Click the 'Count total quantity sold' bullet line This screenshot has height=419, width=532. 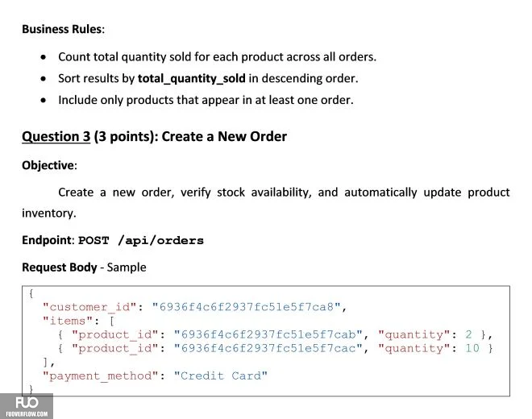[x=217, y=56]
